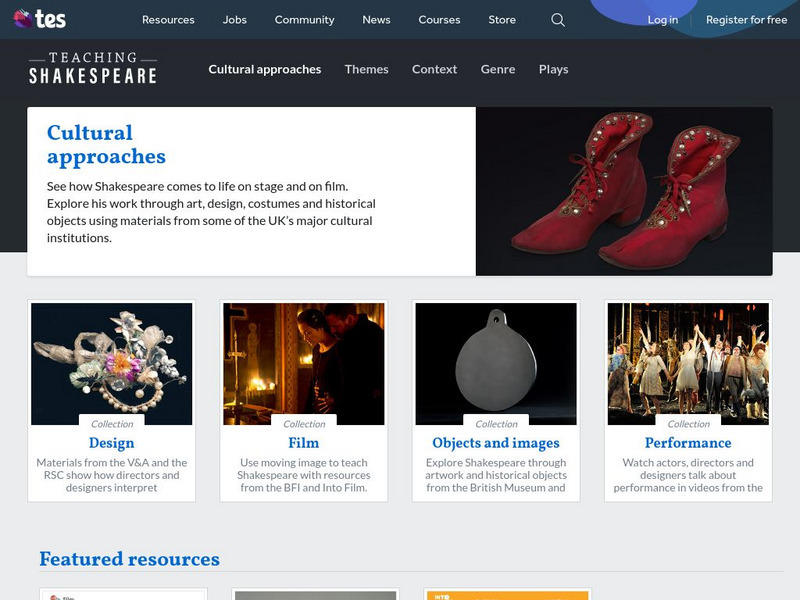Screen dimensions: 800x600
Task: Click the Featured resources heading
Action: 130,559
